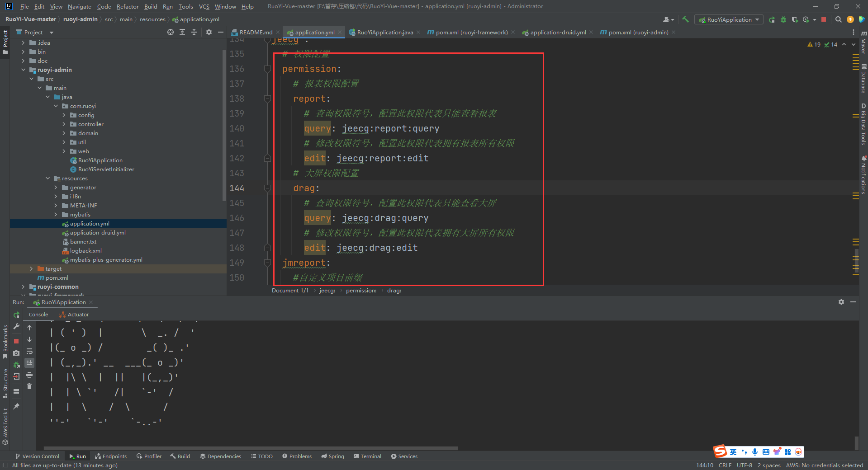
Task: Click the Exit icon in the Run panel
Action: (x=16, y=376)
